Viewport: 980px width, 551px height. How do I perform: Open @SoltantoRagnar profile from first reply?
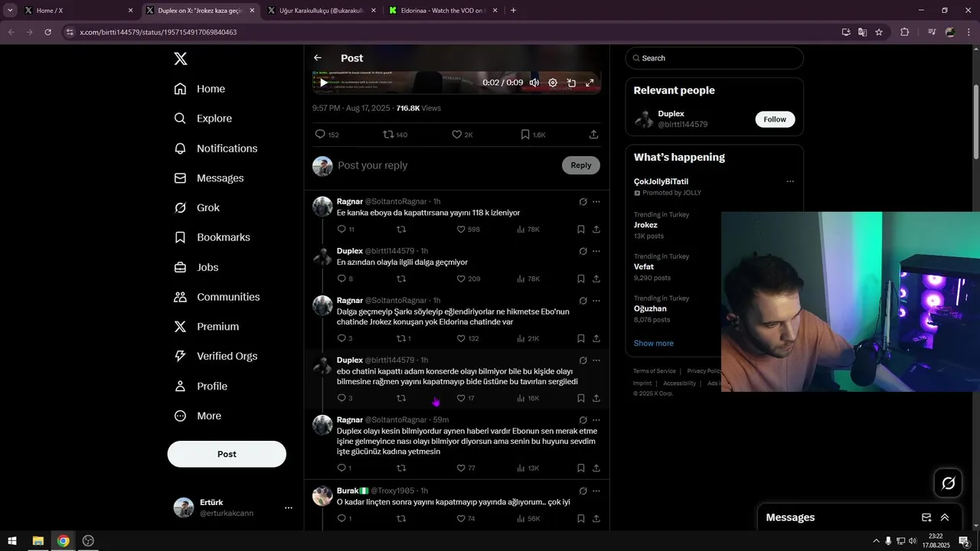(396, 201)
